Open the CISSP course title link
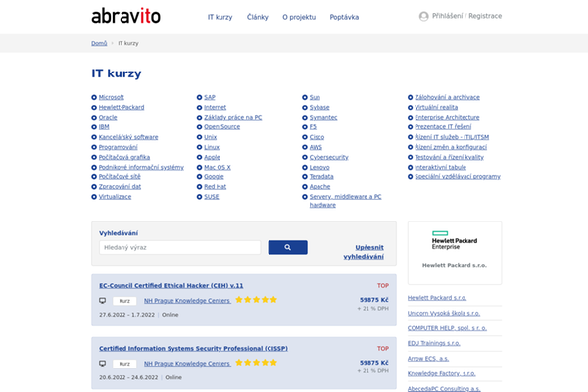Viewport: 588px width, 392px height. pos(193,349)
